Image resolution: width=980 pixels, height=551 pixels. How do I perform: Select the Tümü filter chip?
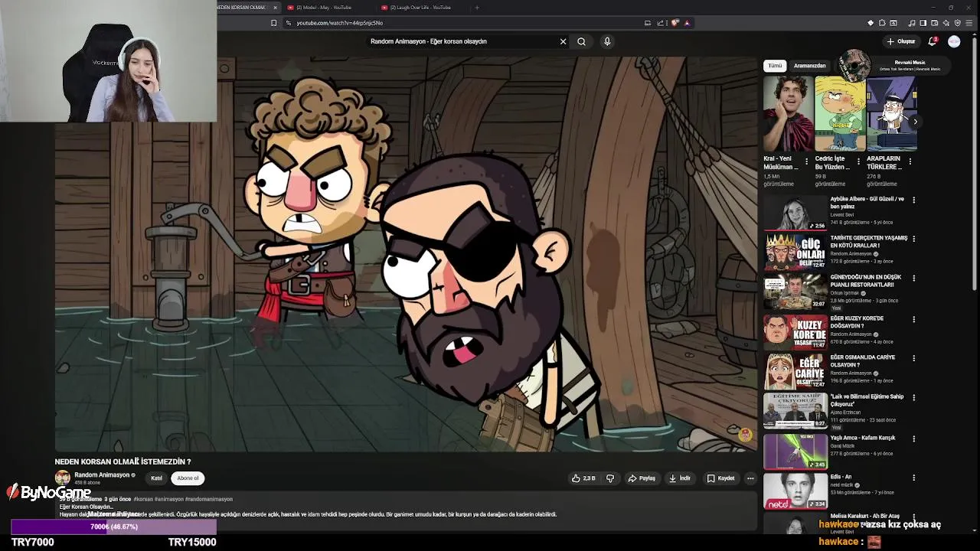776,66
